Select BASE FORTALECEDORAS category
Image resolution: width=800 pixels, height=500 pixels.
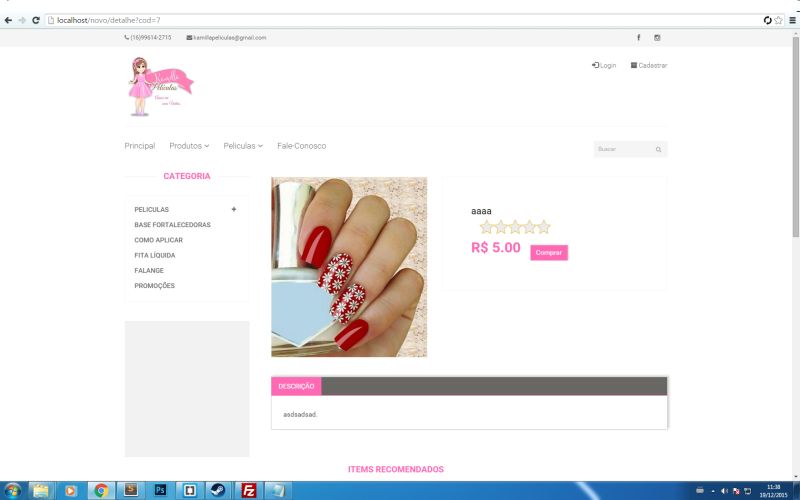(x=172, y=225)
